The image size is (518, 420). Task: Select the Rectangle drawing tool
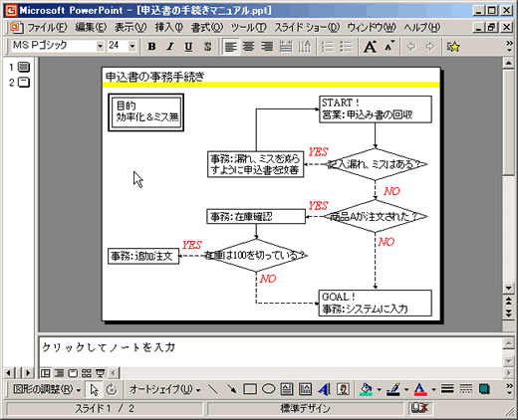click(x=250, y=389)
